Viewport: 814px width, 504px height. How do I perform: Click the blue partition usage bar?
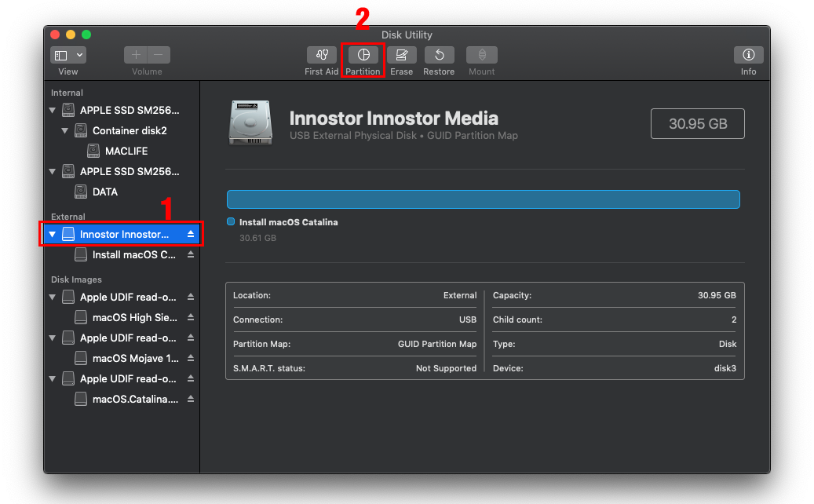click(483, 199)
